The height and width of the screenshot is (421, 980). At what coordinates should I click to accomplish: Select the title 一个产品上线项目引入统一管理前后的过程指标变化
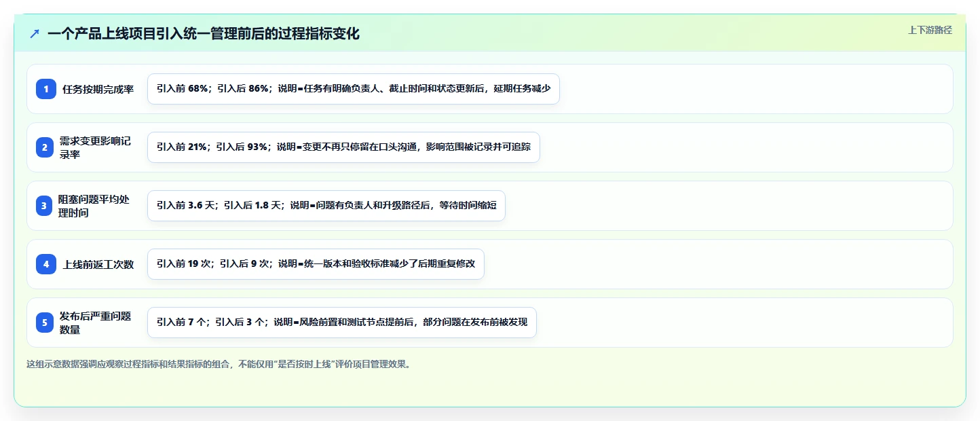[x=204, y=34]
